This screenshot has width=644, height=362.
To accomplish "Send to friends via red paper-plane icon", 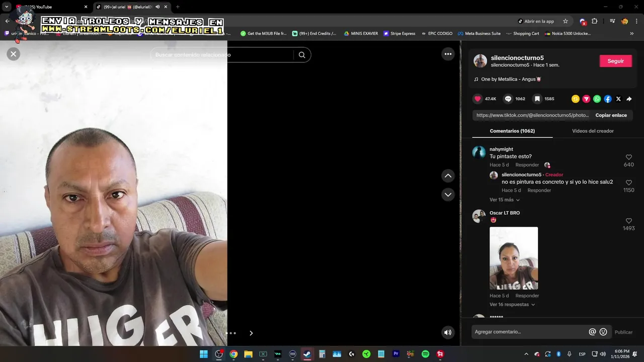I will pyautogui.click(x=586, y=99).
